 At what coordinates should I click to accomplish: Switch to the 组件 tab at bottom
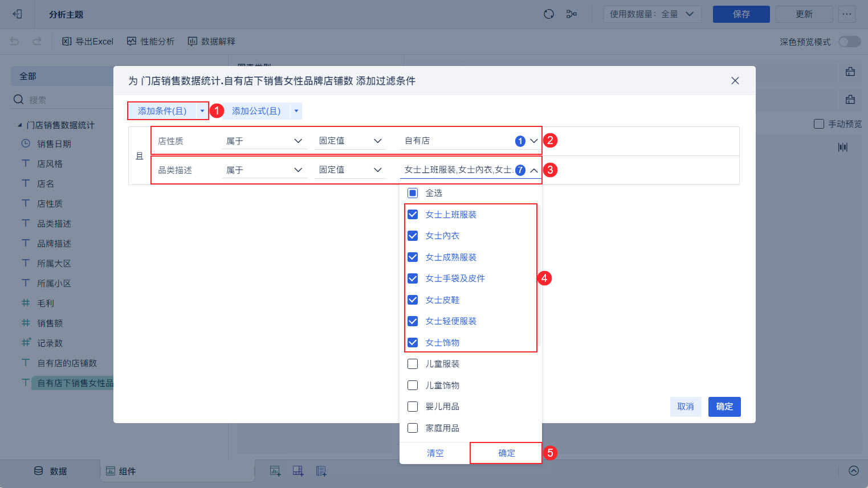point(121,471)
